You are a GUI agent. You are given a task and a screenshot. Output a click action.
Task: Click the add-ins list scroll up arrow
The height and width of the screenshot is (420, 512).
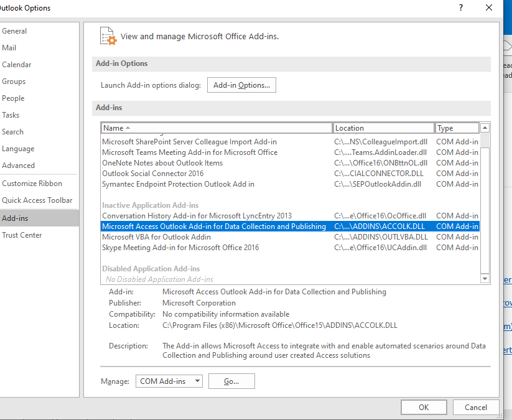click(485, 128)
